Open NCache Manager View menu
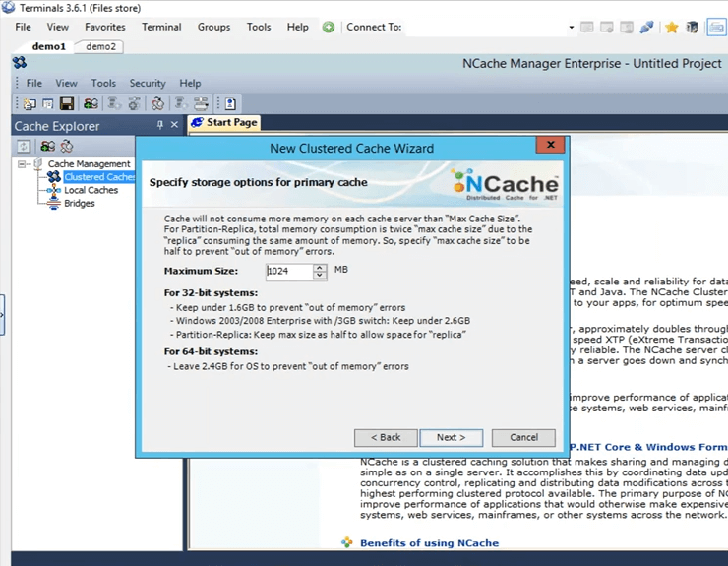Viewport: 728px width, 566px height. coord(66,84)
